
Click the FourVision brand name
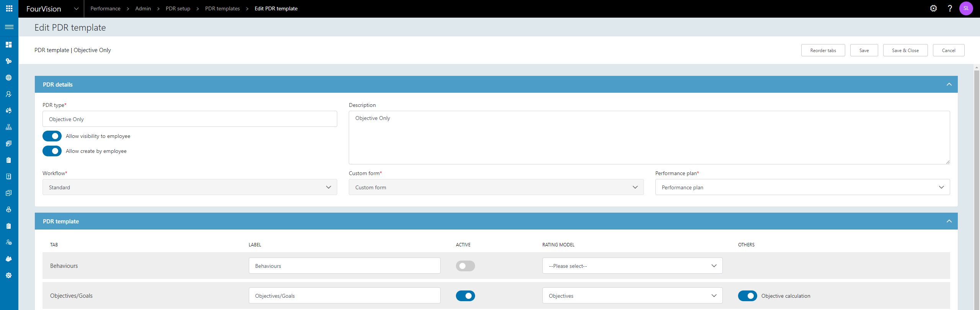[x=44, y=9]
